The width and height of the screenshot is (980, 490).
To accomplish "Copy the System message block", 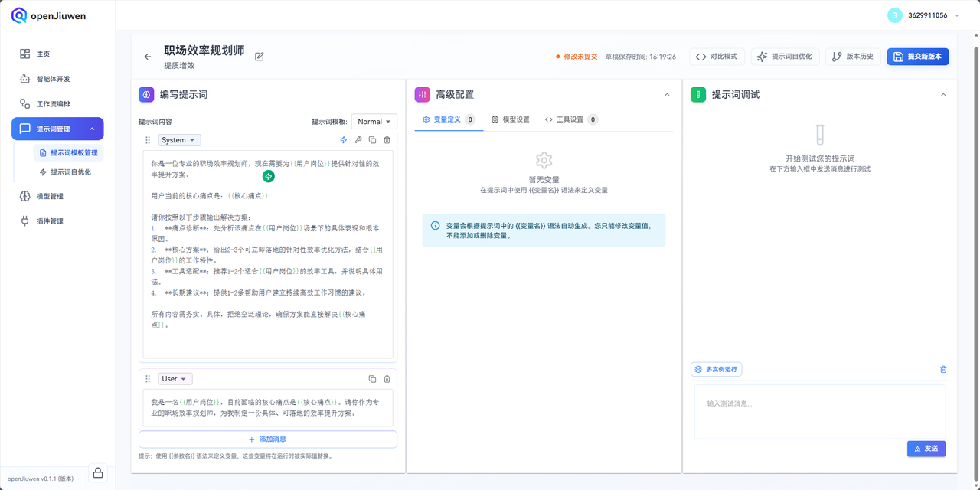I will pyautogui.click(x=372, y=140).
